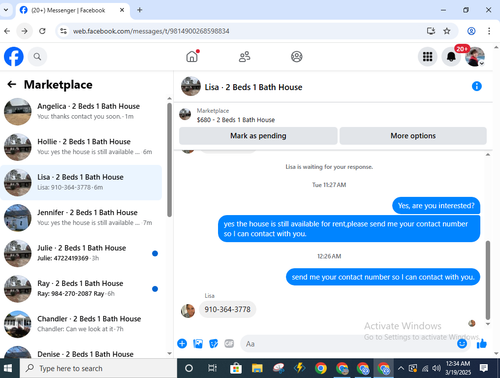Go back using the Marketplace arrow
500x378 pixels.
click(x=12, y=84)
